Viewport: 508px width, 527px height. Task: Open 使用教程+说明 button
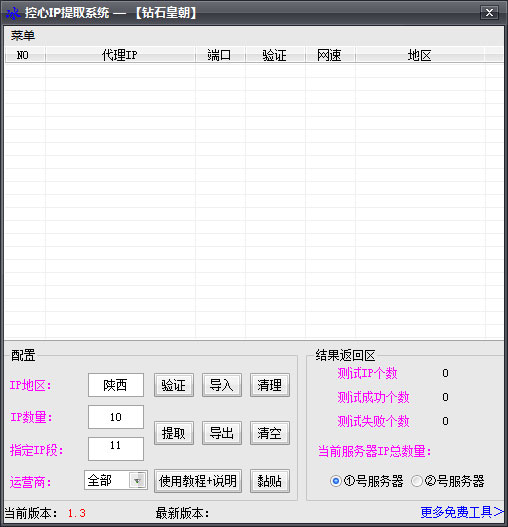coord(198,481)
